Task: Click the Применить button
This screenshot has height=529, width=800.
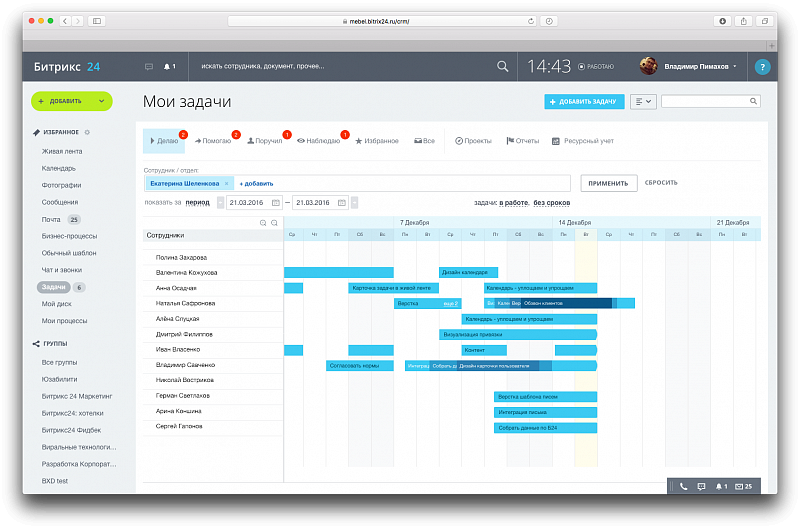Action: tap(609, 183)
